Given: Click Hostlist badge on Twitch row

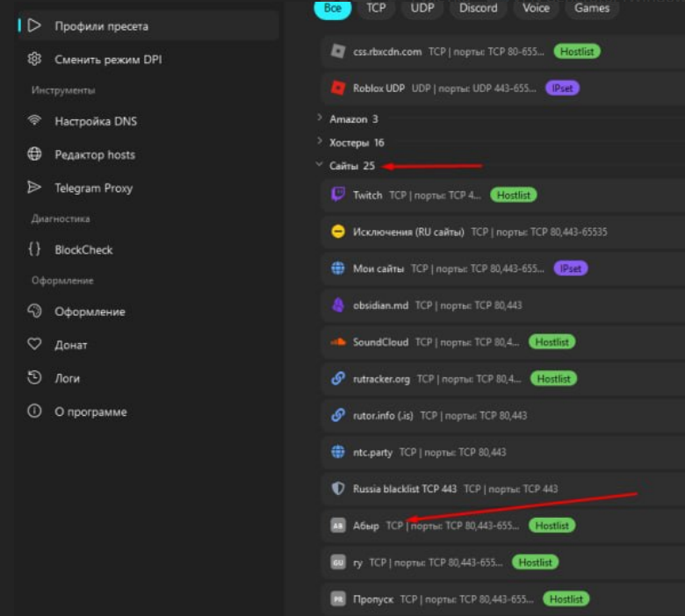Looking at the screenshot, I should pos(514,195).
